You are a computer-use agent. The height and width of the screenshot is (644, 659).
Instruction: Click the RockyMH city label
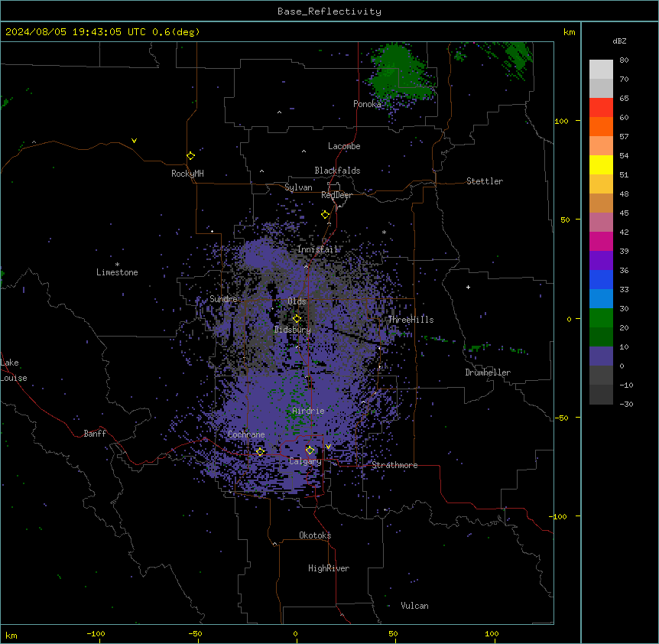pos(187,174)
